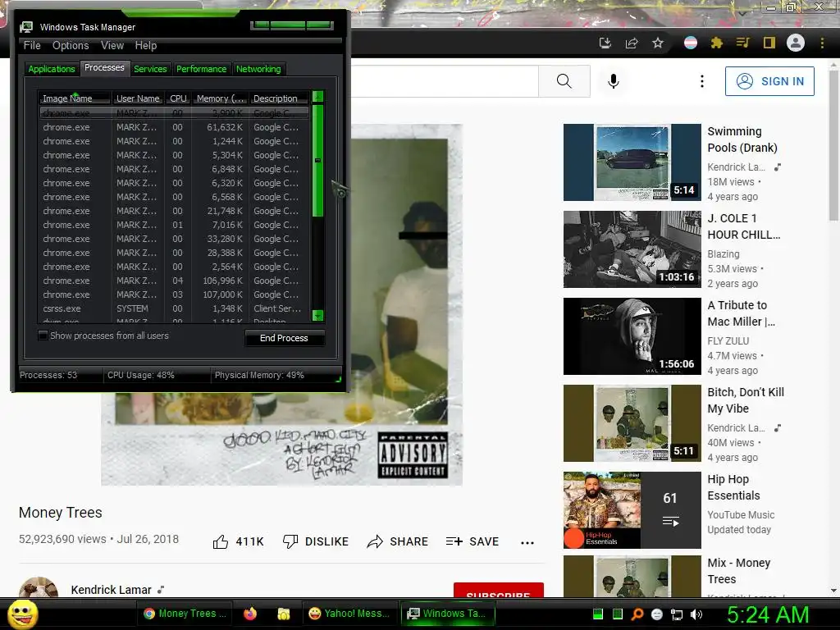Click the process list scroll down arrow
840x630 pixels.
point(317,316)
